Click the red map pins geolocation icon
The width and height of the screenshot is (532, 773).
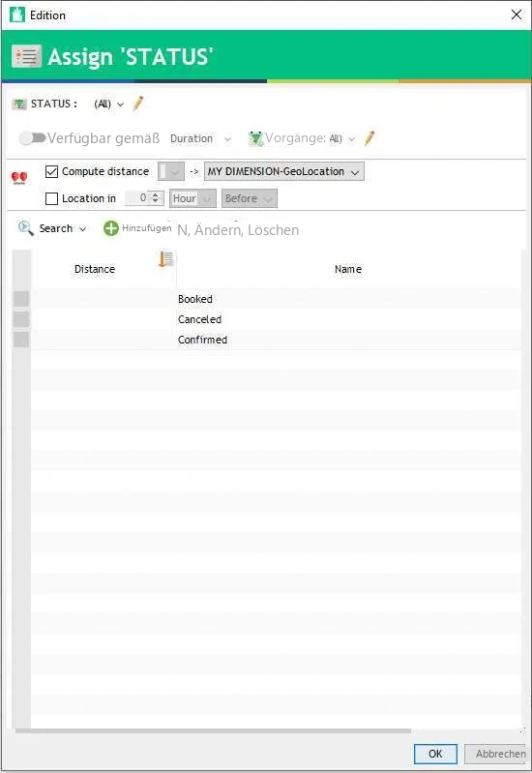pos(19,178)
